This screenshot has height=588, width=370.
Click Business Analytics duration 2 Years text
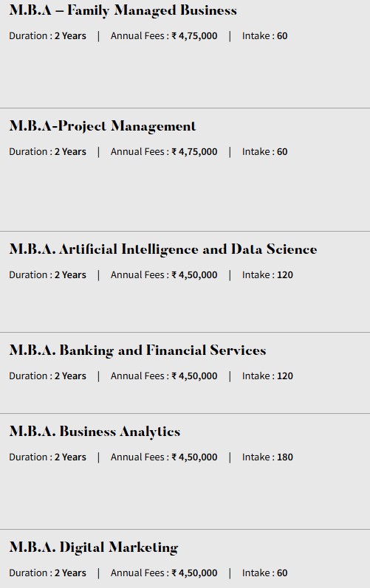point(70,457)
